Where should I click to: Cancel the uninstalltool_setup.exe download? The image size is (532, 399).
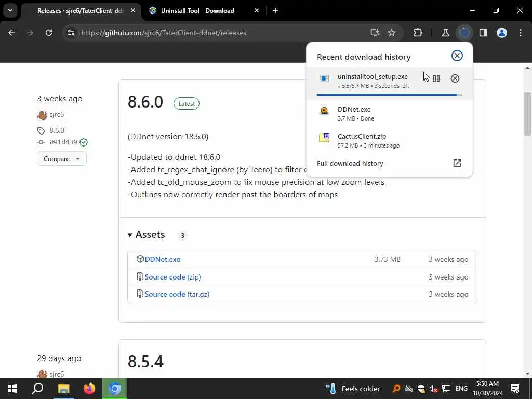[455, 78]
